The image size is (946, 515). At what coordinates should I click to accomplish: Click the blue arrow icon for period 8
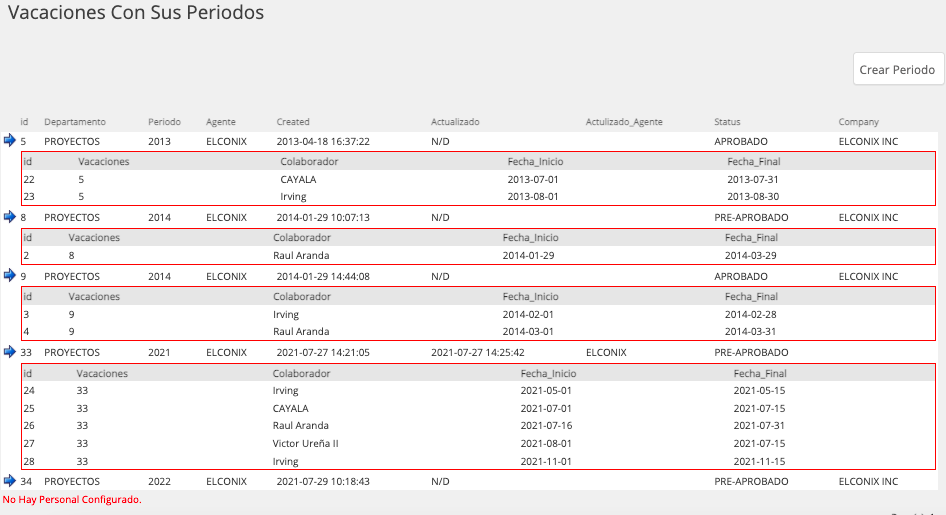10,216
